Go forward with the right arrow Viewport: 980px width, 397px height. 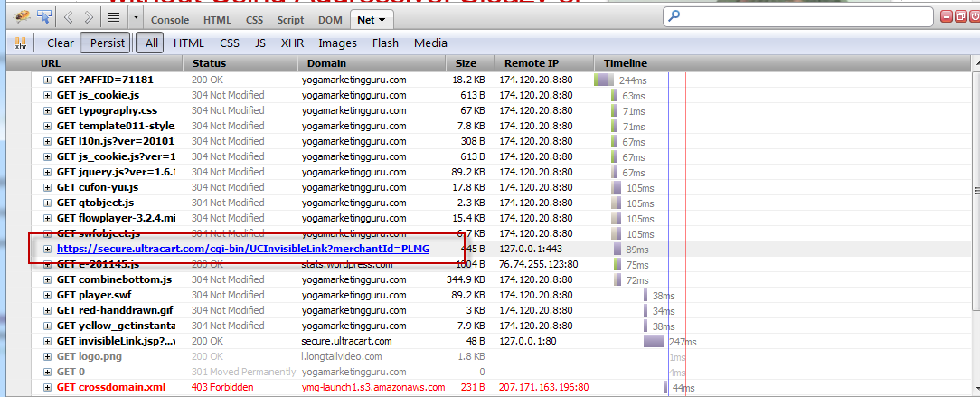88,17
